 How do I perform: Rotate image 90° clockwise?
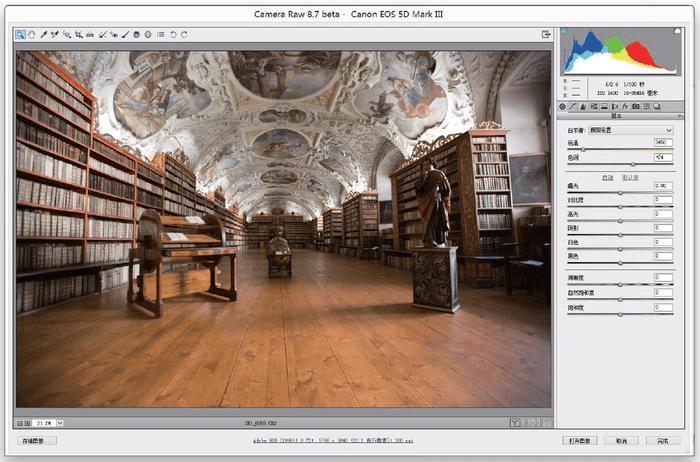coord(183,34)
